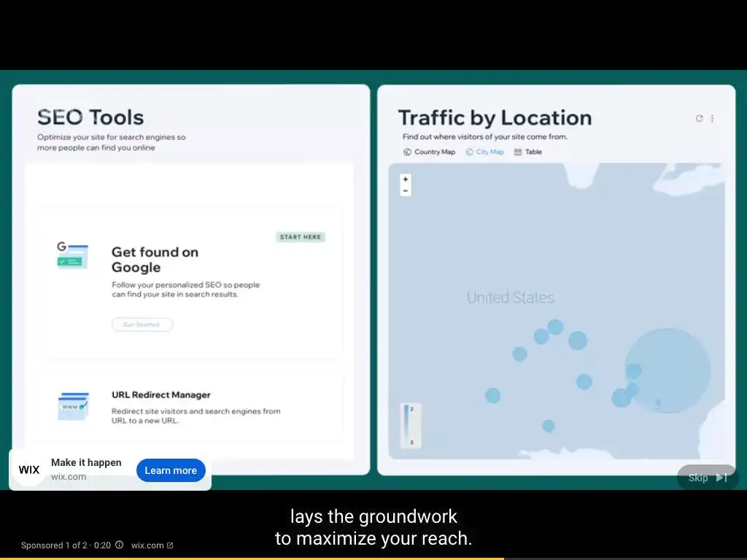Switch to the Table view tab
The height and width of the screenshot is (560, 747).
528,152
